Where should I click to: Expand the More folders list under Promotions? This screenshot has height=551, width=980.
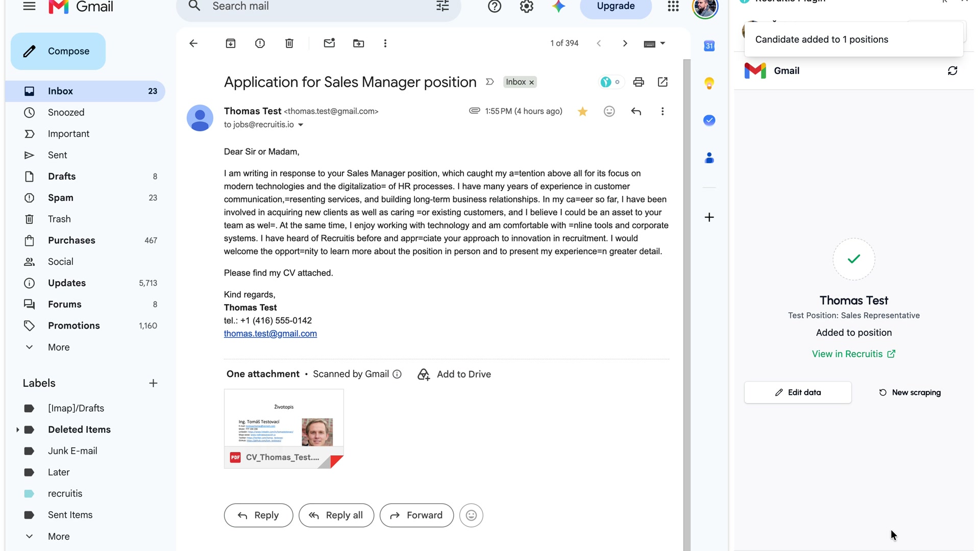[59, 347]
